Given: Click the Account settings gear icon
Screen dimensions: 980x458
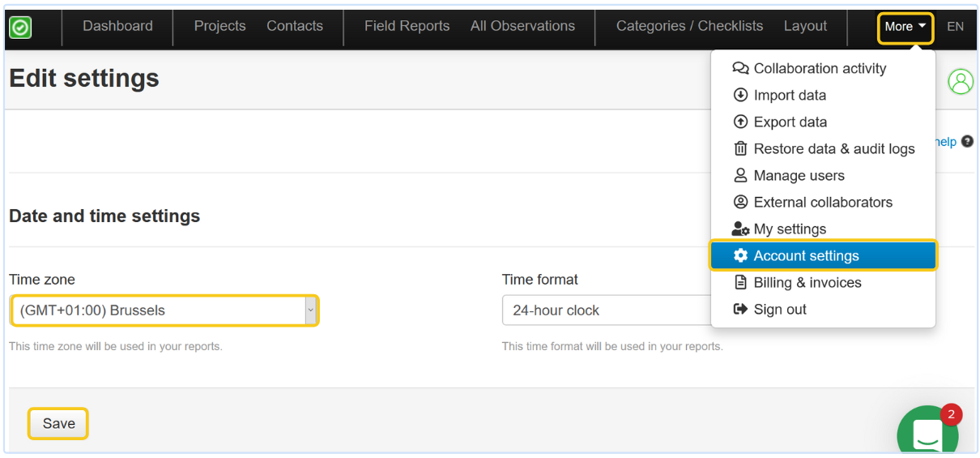Looking at the screenshot, I should 740,255.
